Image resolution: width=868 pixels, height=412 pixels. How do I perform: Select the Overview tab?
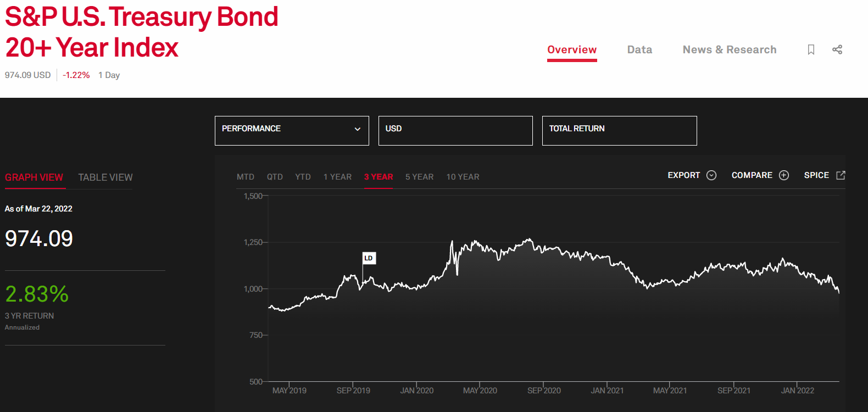[x=572, y=50]
